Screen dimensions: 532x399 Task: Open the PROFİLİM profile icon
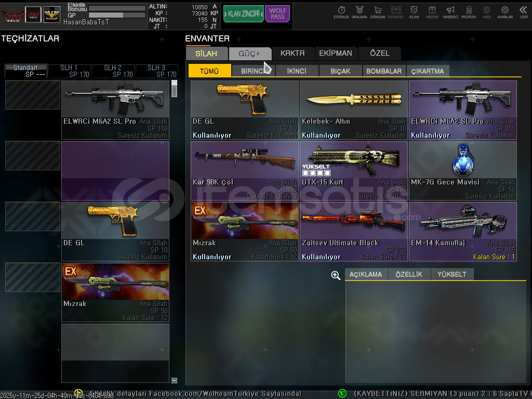pyautogui.click(x=469, y=12)
